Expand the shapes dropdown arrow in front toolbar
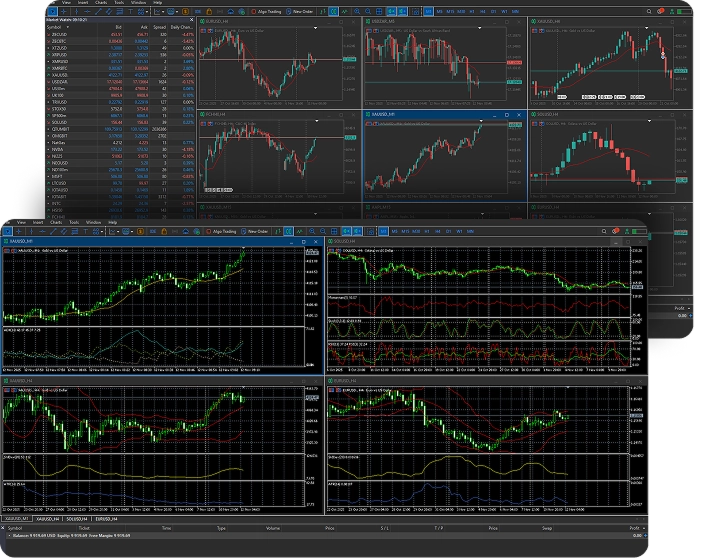 [x=103, y=232]
